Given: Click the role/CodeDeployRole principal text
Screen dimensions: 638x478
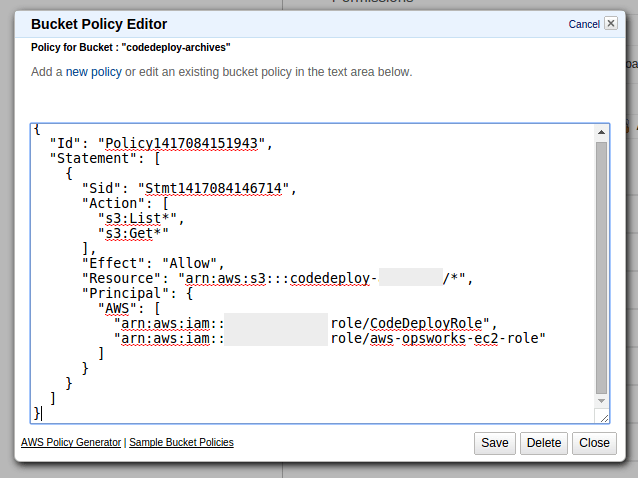Looking at the screenshot, I should pos(406,323).
